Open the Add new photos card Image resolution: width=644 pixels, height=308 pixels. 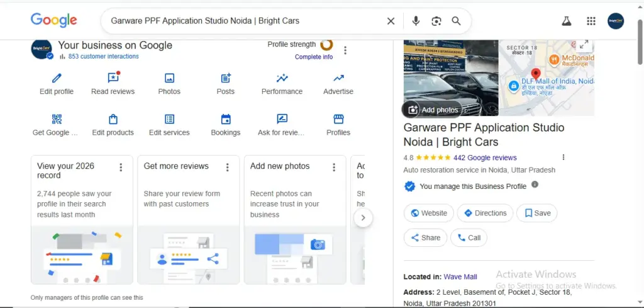coord(295,220)
